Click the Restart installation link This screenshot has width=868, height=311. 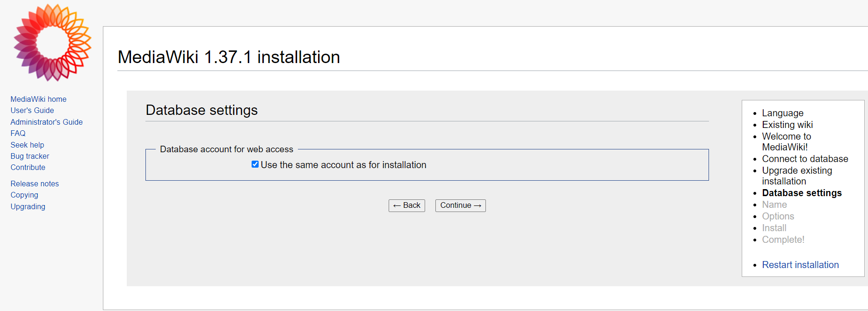800,265
